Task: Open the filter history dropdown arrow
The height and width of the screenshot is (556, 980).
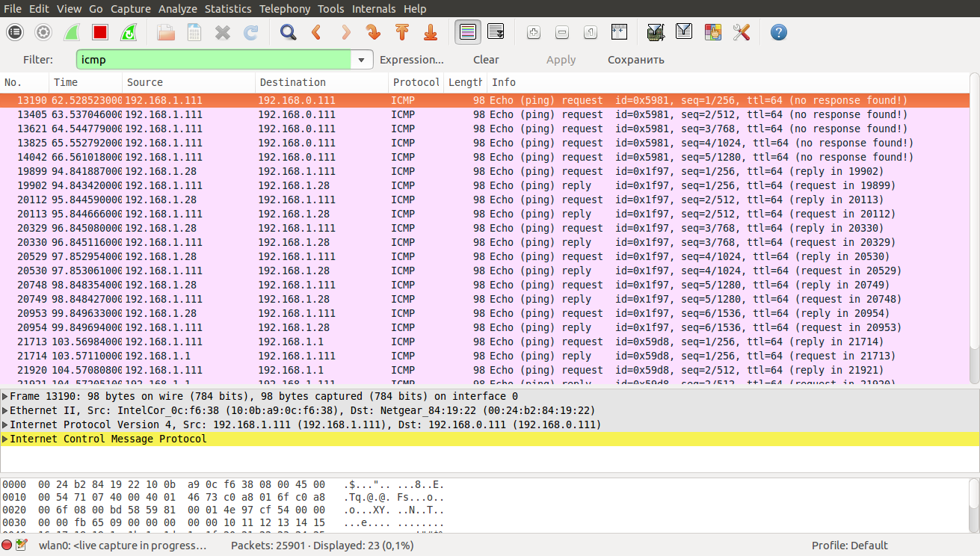Action: (x=362, y=60)
